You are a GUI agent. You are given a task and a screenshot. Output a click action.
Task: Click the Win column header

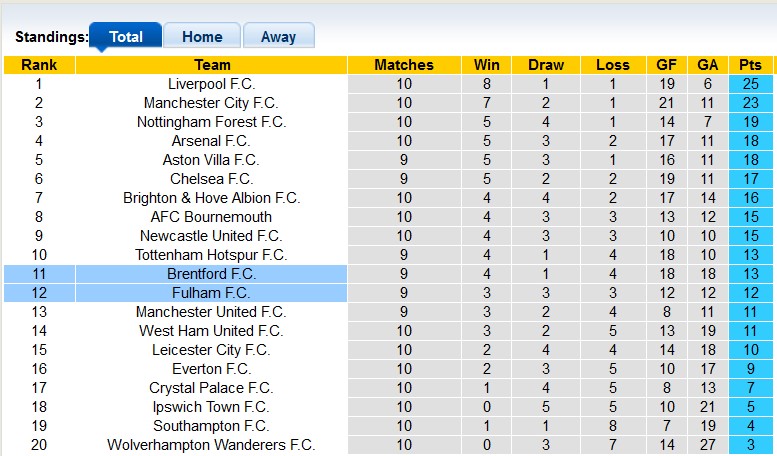pos(487,65)
